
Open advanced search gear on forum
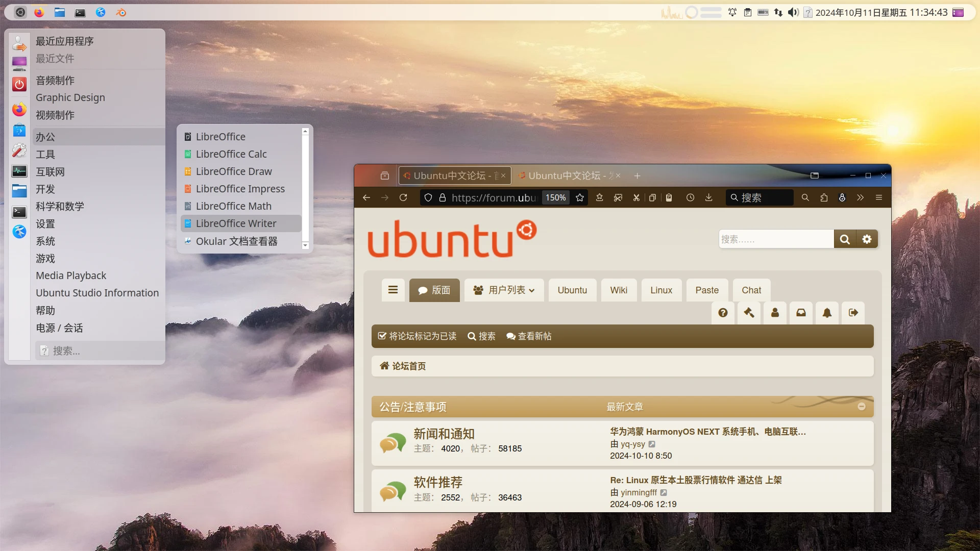pyautogui.click(x=867, y=239)
